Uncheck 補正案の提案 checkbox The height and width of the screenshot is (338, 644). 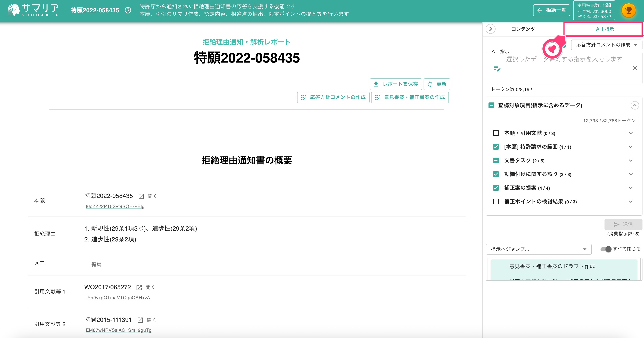(496, 188)
